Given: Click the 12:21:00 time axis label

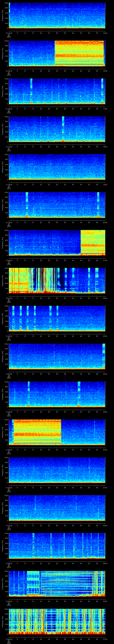Looking at the screenshot, I should click(x=9, y=298).
